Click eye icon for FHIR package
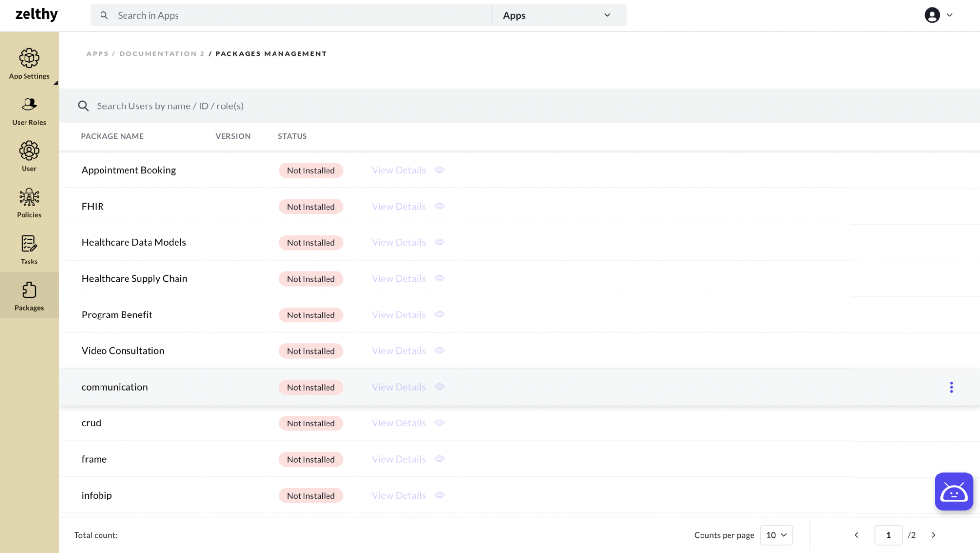 click(440, 206)
